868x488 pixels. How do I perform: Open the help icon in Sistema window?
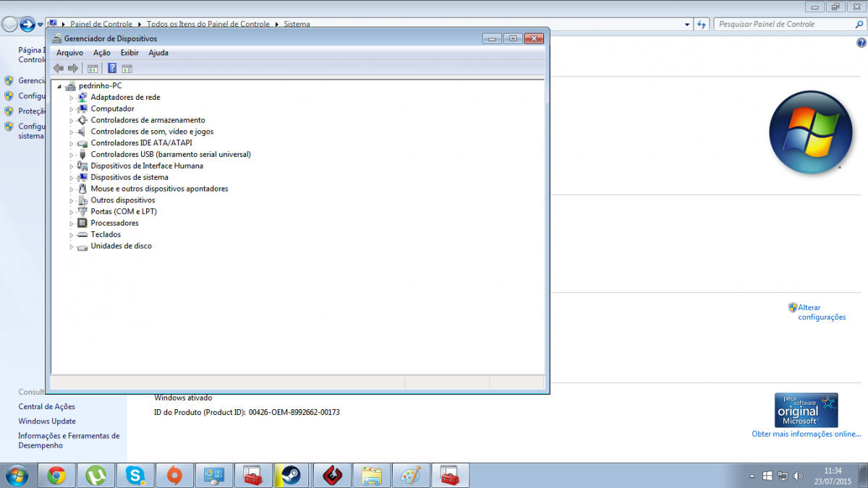tap(861, 43)
